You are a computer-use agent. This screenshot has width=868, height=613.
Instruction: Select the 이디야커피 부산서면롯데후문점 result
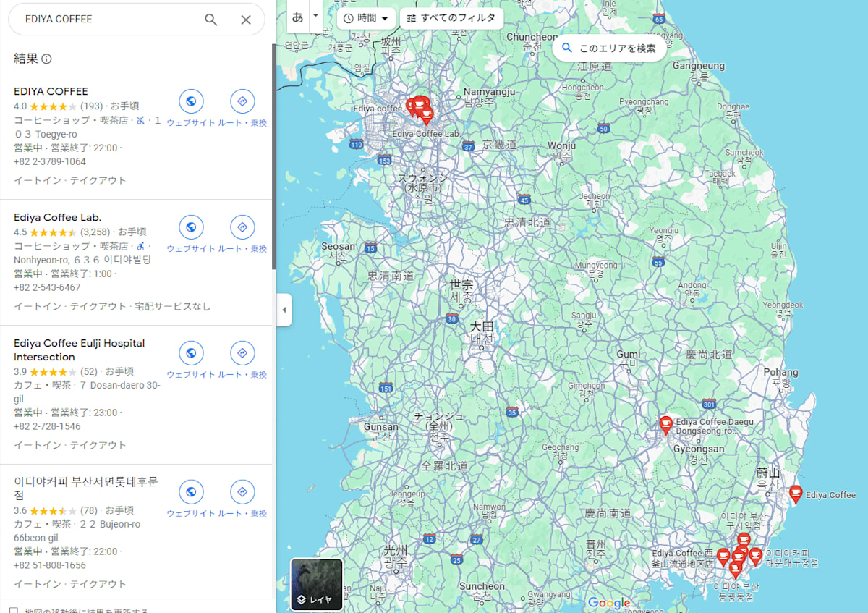[85, 489]
